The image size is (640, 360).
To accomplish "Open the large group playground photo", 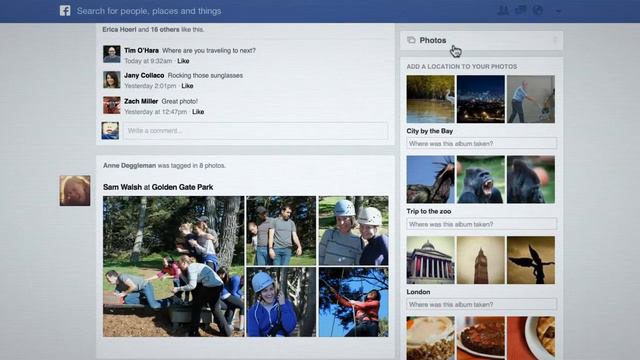I will [173, 267].
